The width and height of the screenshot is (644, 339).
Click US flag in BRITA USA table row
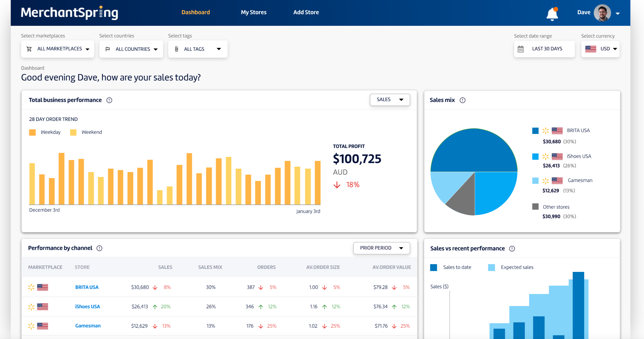[42, 287]
